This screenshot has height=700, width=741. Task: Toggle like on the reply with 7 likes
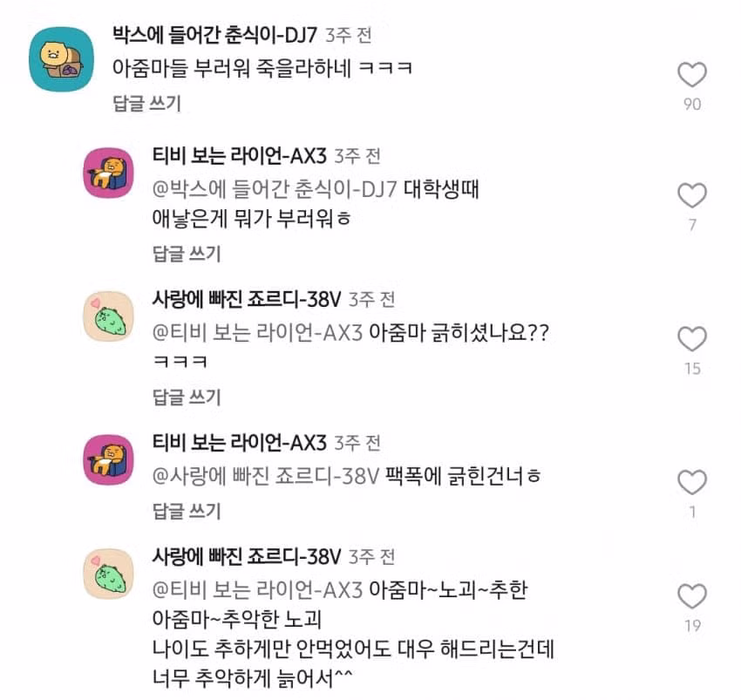click(x=692, y=194)
